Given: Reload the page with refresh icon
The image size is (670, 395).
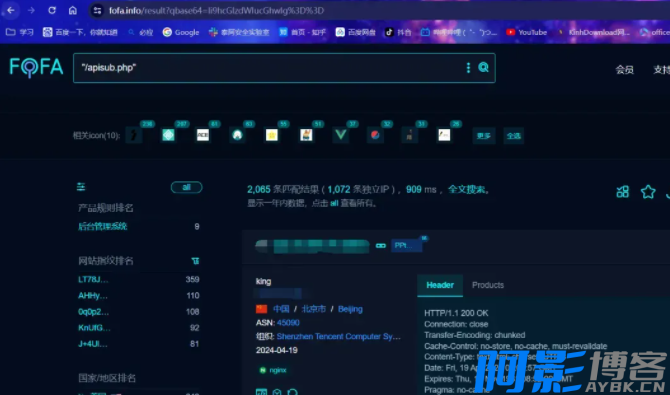Looking at the screenshot, I should [x=52, y=10].
